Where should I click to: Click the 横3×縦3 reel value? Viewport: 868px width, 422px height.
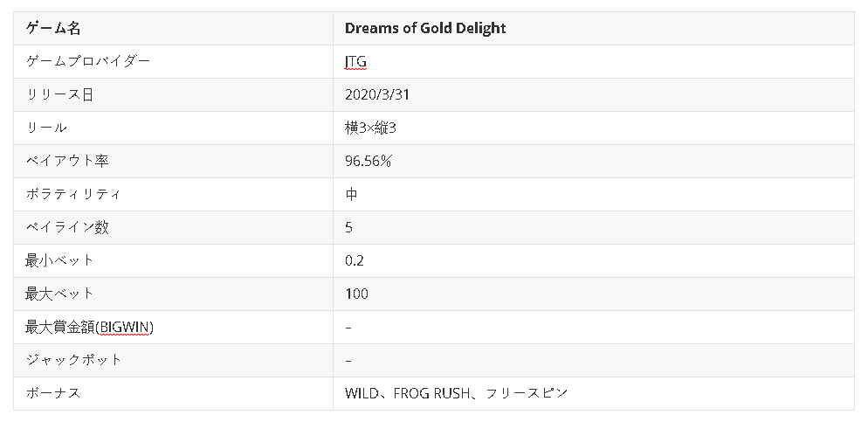[372, 128]
